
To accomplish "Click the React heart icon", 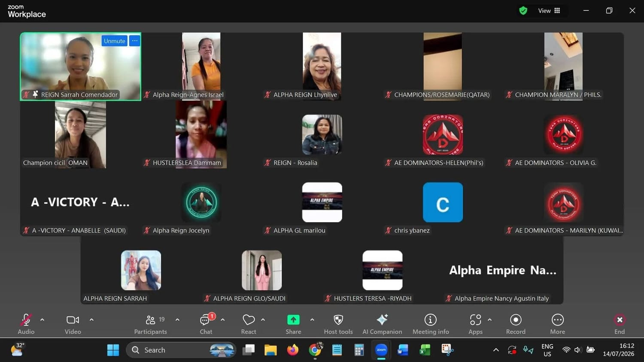I will pyautogui.click(x=249, y=324).
